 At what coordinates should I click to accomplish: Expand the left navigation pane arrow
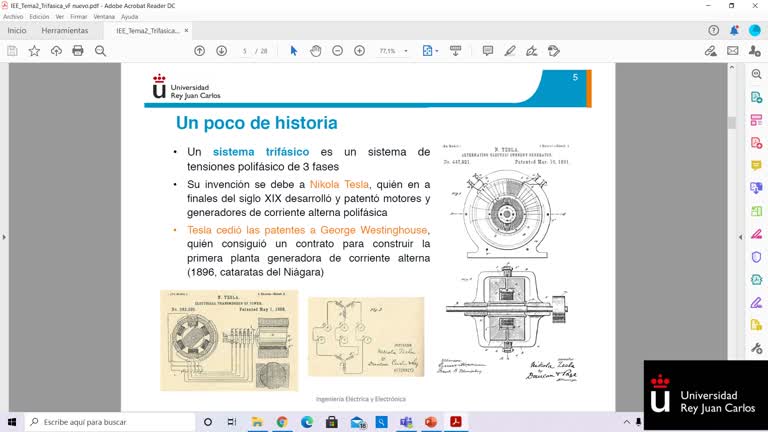coord(4,237)
